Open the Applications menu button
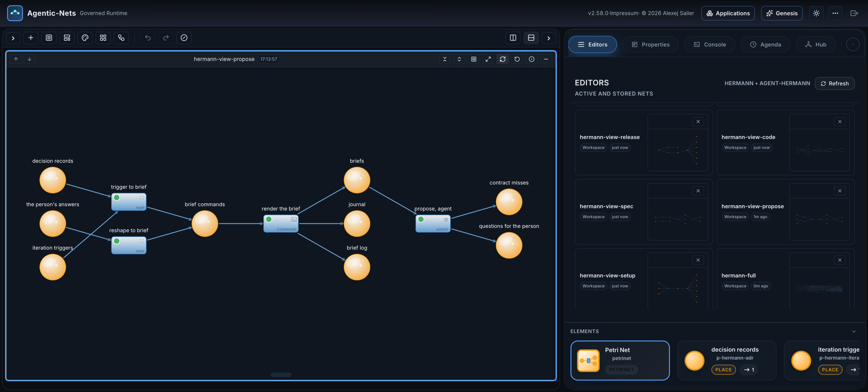This screenshot has width=868, height=392. (x=728, y=13)
